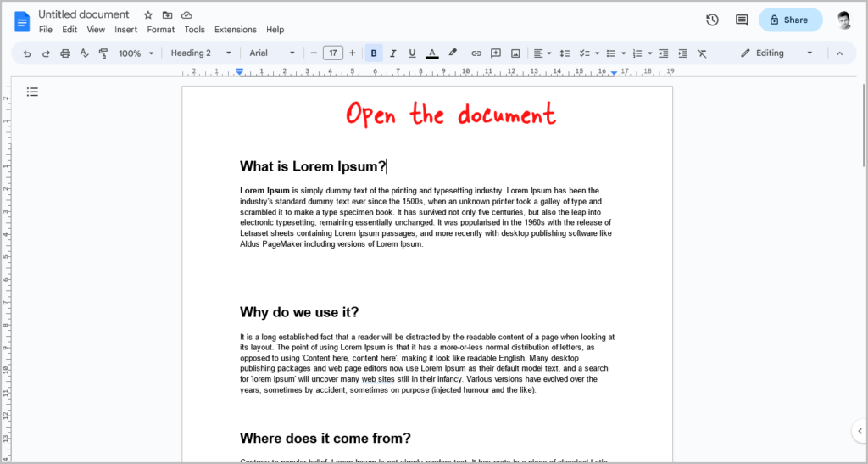
Task: Open the Tools menu
Action: pyautogui.click(x=194, y=30)
